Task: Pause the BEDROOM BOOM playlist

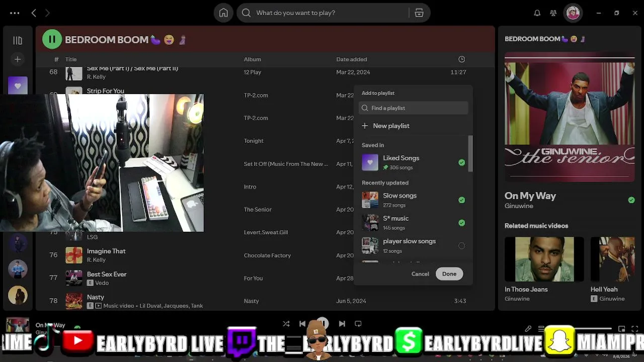Action: 52,39
